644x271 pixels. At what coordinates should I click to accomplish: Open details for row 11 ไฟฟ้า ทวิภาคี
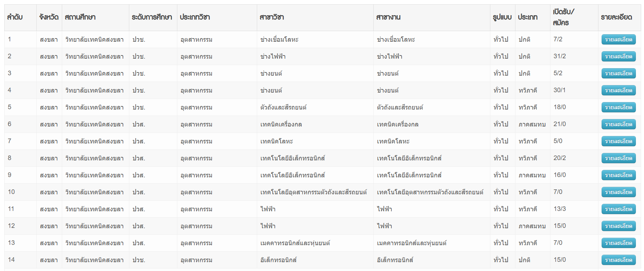pos(618,209)
